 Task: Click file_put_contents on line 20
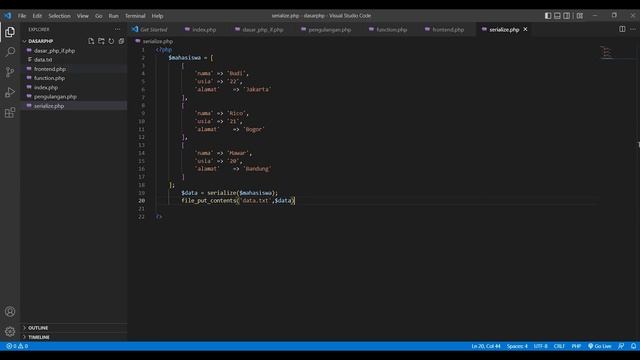(x=209, y=200)
